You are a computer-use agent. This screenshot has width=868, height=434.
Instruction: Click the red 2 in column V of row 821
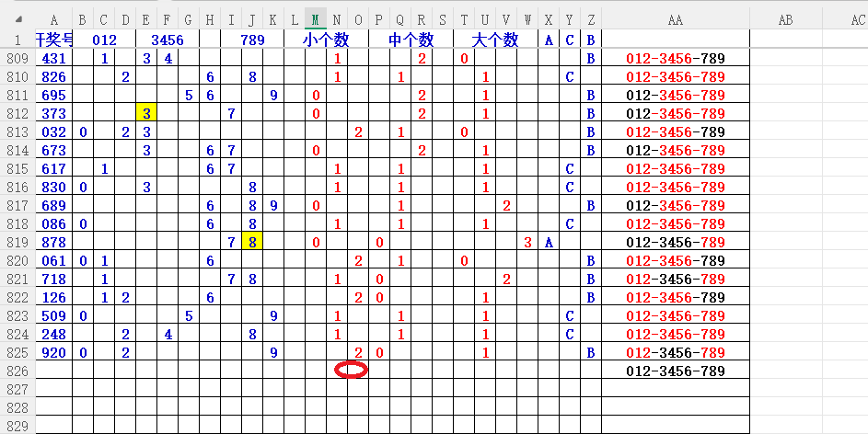pyautogui.click(x=506, y=279)
